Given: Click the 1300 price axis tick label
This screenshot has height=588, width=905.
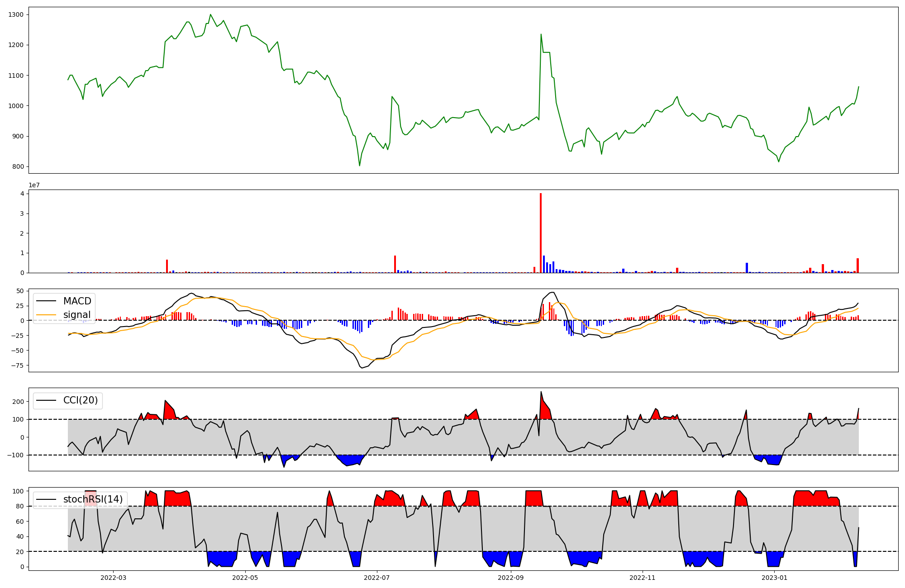Looking at the screenshot, I should click(16, 14).
